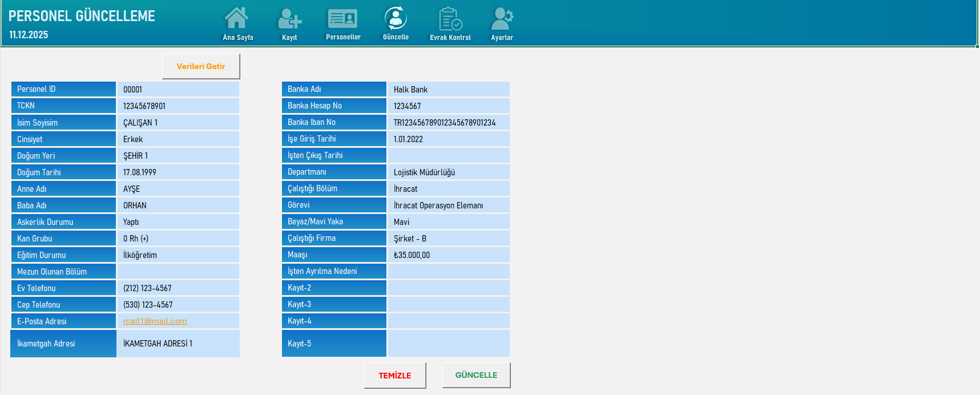Click the date 11.12.2025
980x395 pixels.
tap(29, 35)
